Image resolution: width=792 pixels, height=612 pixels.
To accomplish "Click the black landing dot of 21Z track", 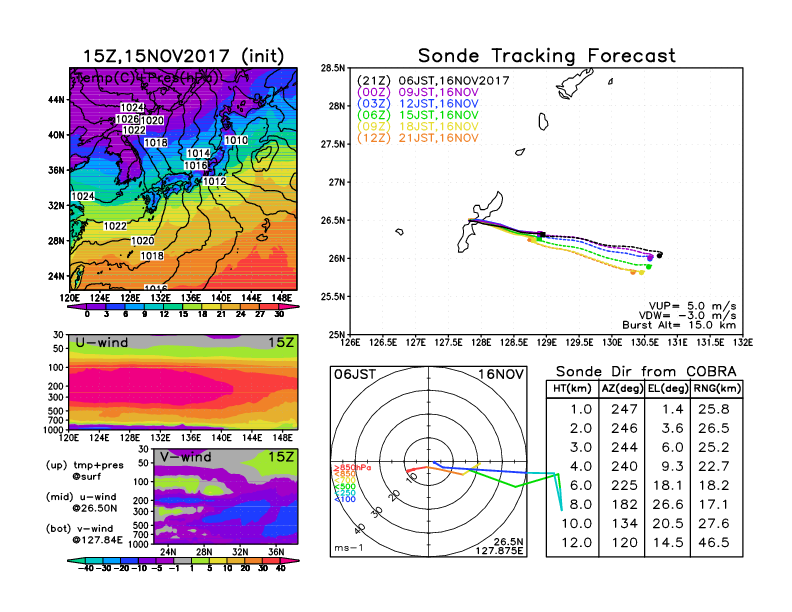I will [x=660, y=255].
